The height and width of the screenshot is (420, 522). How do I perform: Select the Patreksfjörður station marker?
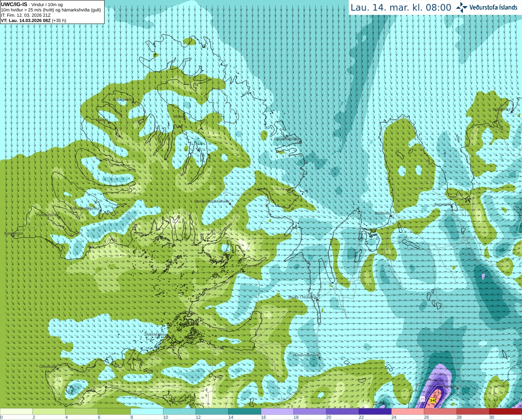tap(59, 217)
